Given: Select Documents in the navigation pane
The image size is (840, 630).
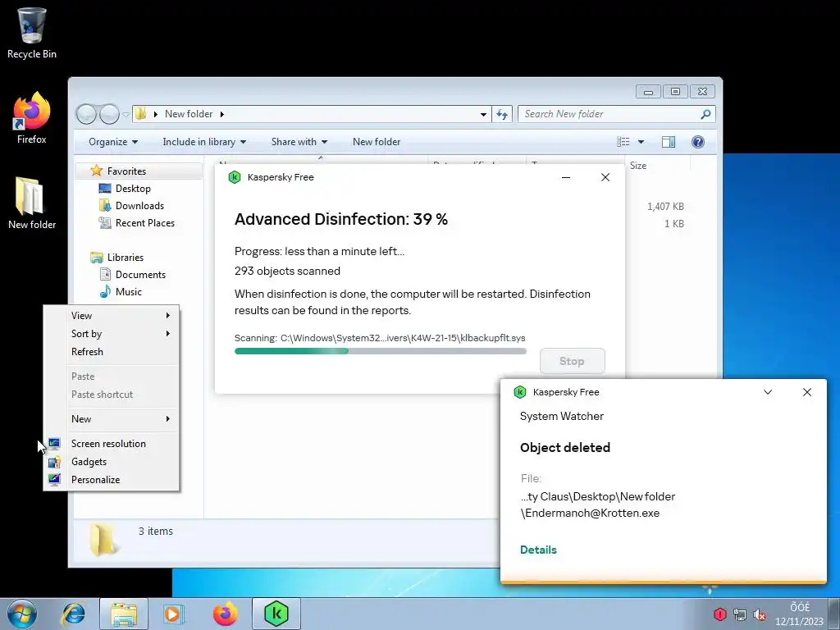Looking at the screenshot, I should tap(140, 274).
